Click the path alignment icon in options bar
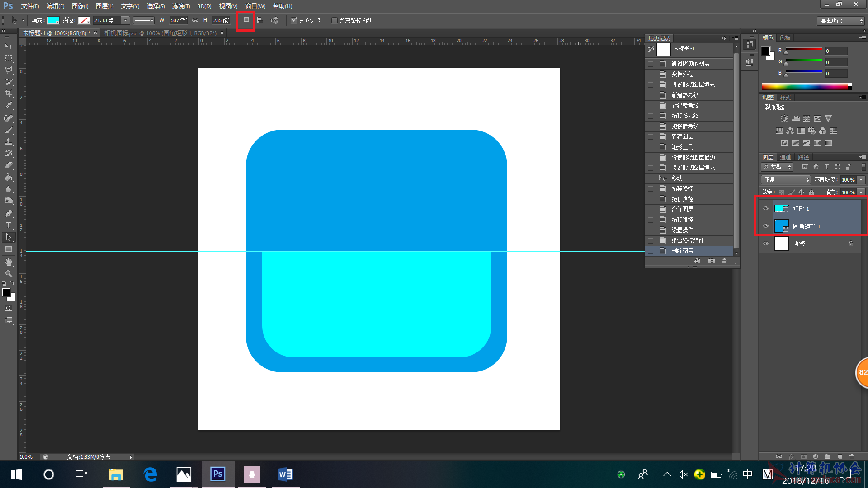 (260, 20)
